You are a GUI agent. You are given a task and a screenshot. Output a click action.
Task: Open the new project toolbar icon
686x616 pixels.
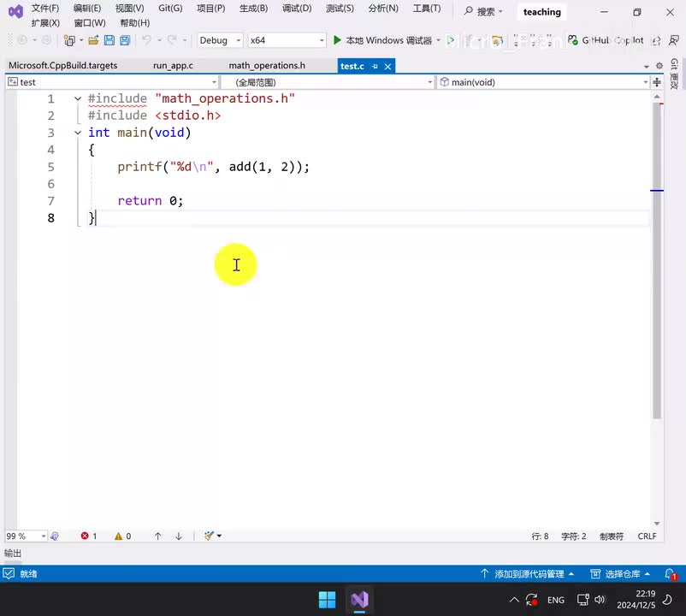pos(69,40)
